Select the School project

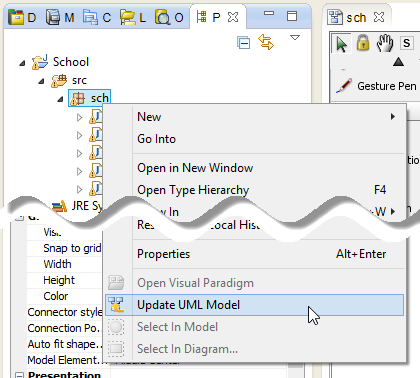tap(61, 62)
